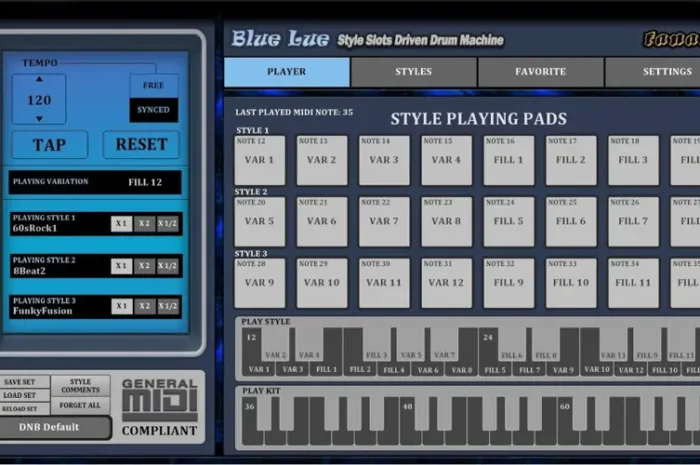
Task: Trigger the FILL 10 pad (Note 33)
Action: tap(571, 283)
